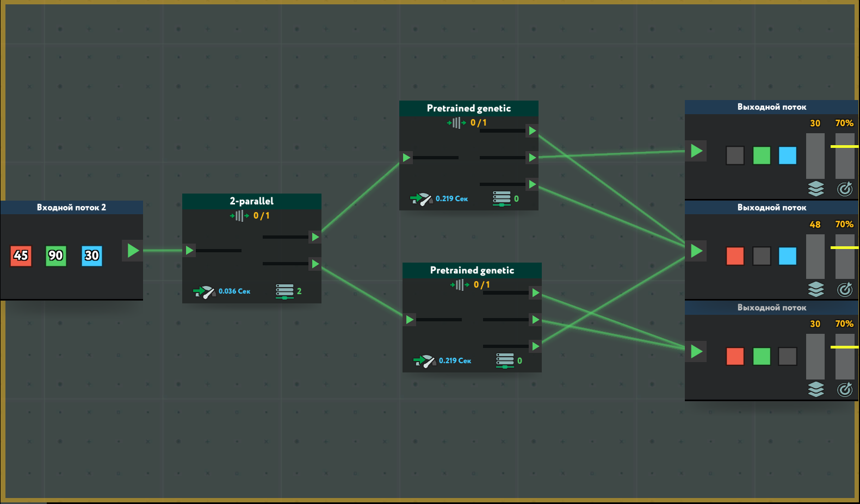The width and height of the screenshot is (860, 504).
Task: Click the server stack icon in 2-parallel
Action: 284,291
